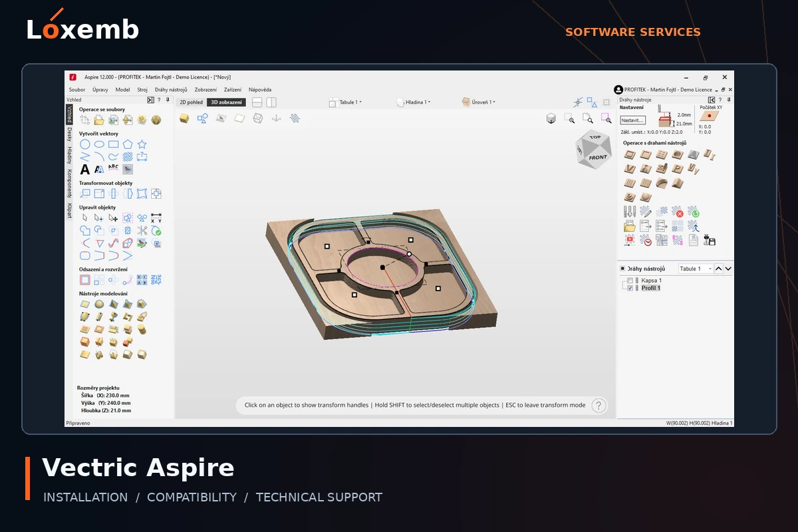Select the draw star vector tool
Image resolution: width=798 pixels, height=532 pixels.
coord(142,144)
